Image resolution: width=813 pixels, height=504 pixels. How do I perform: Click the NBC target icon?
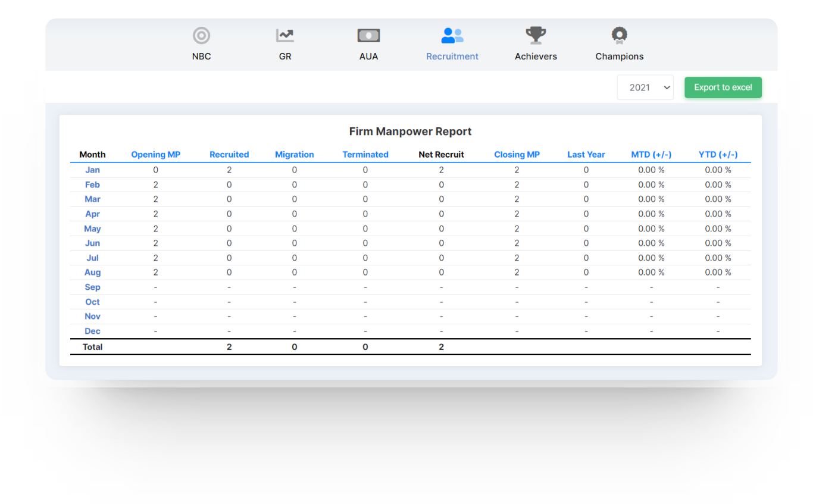point(202,36)
